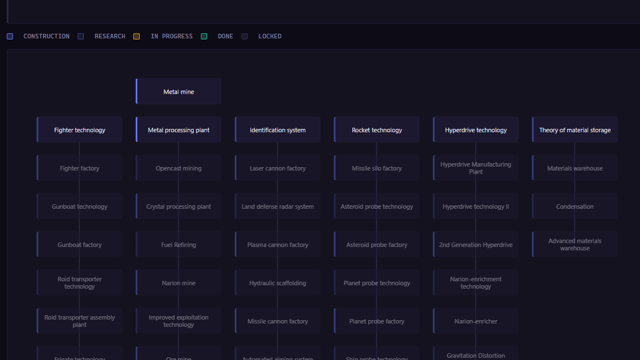Click the LOCKED legend label
640x360 pixels.
270,36
